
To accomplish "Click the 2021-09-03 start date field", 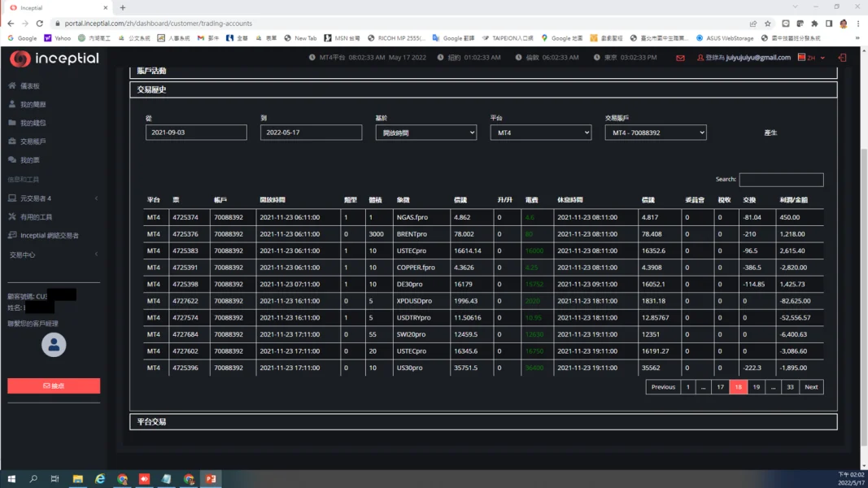I will click(x=196, y=133).
